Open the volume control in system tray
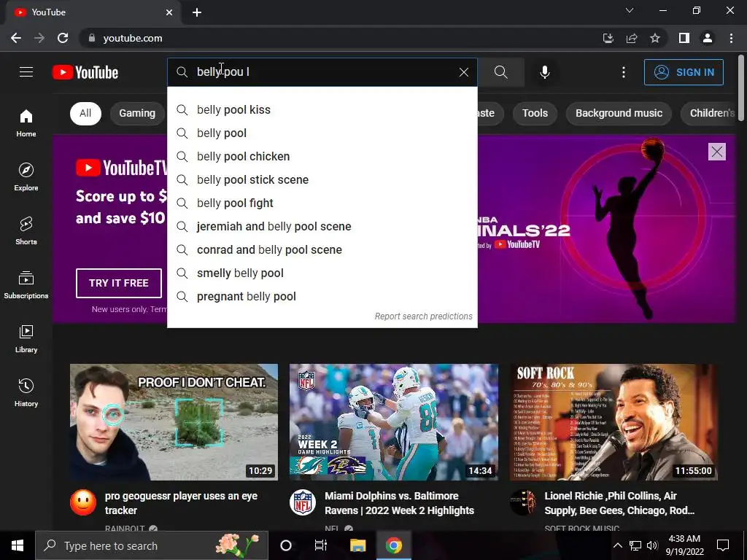This screenshot has height=560, width=747. (652, 545)
